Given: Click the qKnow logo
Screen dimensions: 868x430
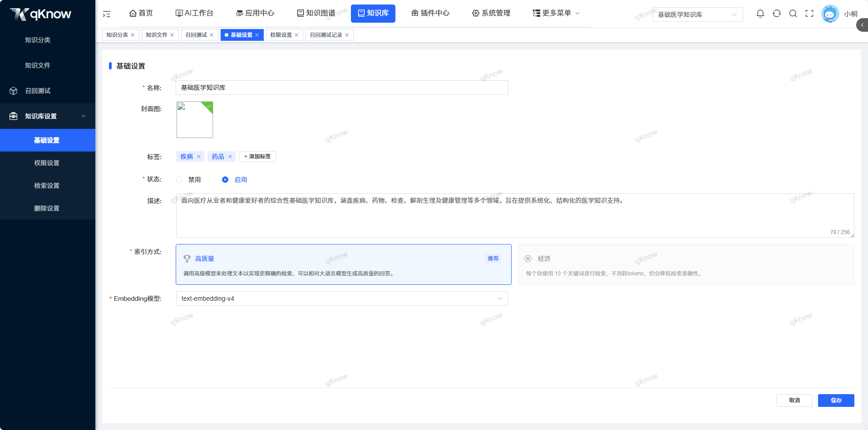Looking at the screenshot, I should click(x=41, y=14).
